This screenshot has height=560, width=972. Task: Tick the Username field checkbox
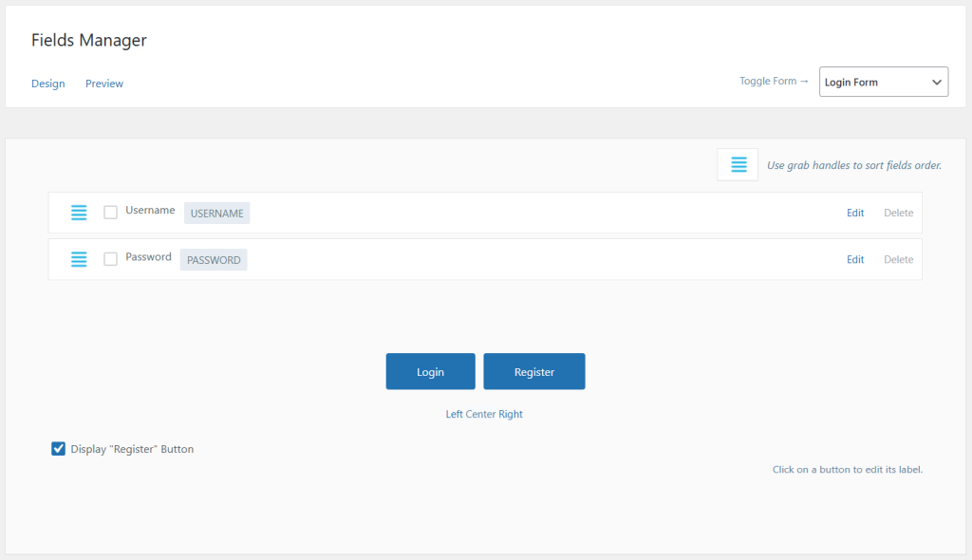110,213
